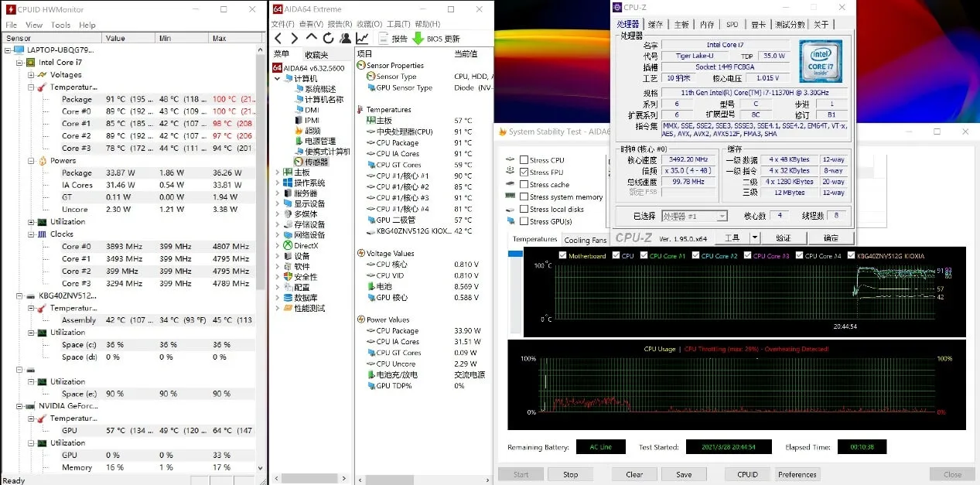Uncheck the Stress FPU checkbox

click(524, 172)
